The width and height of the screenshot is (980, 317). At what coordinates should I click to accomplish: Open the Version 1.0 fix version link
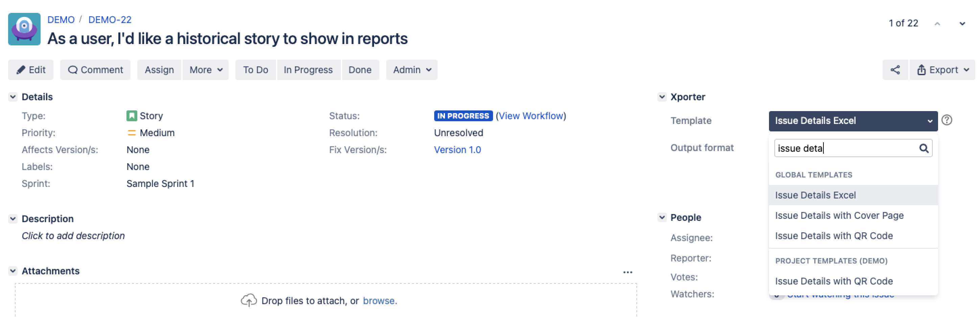[x=457, y=150]
